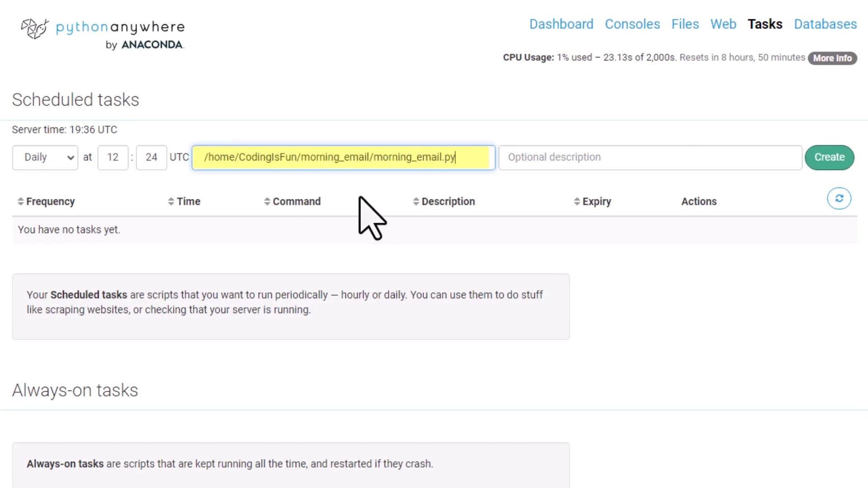Sort tasks by Frequency column
This screenshot has height=488, width=868.
(45, 201)
